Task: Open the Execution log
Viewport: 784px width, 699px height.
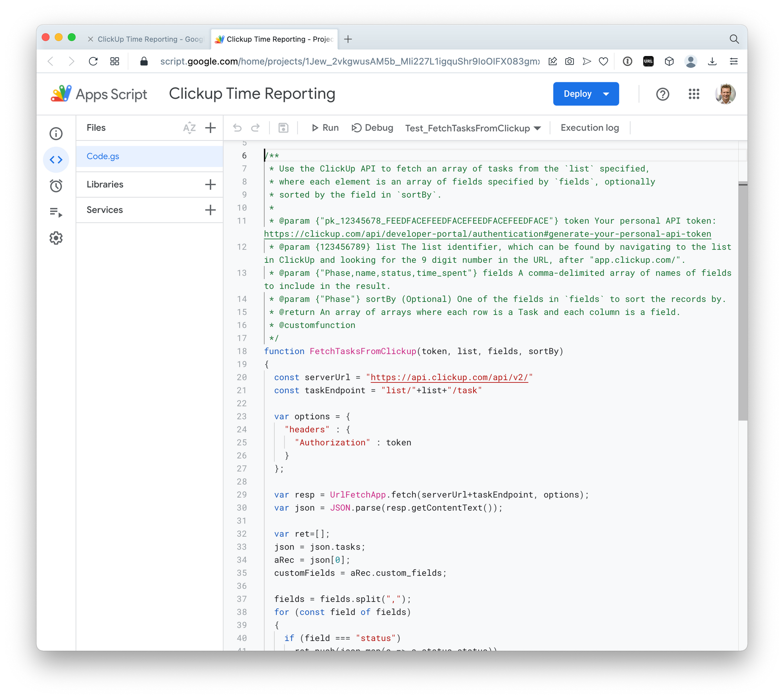Action: (590, 128)
